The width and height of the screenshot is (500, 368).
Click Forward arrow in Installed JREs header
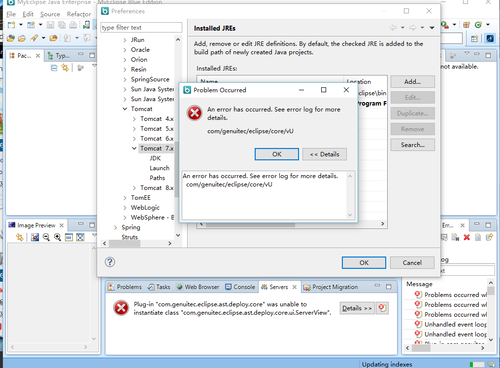coord(413,28)
